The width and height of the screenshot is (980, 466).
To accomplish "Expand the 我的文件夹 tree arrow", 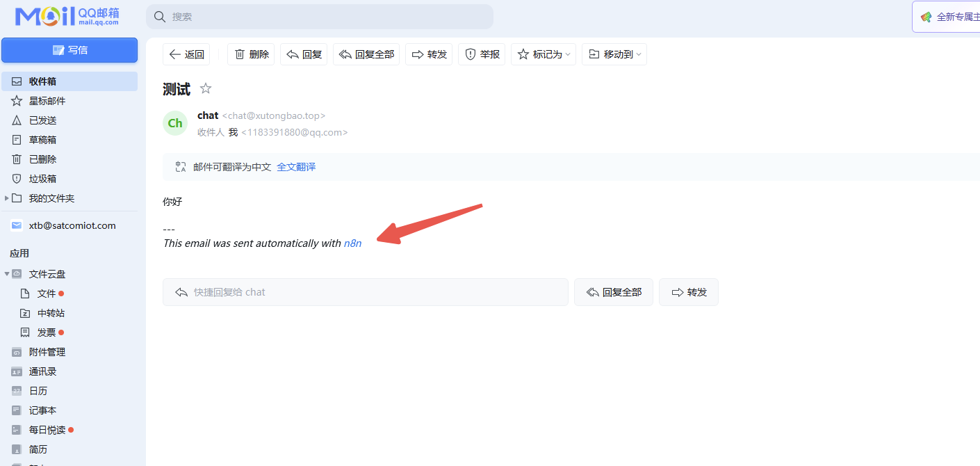I will coord(7,198).
